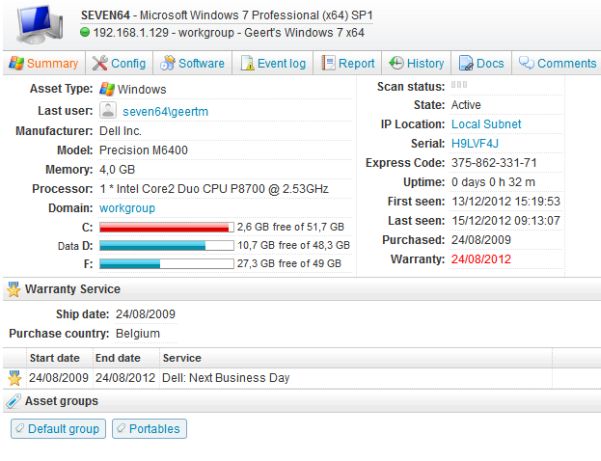Viewport: 601px width, 461px height.
Task: Click the History clock icon
Action: tap(396, 63)
